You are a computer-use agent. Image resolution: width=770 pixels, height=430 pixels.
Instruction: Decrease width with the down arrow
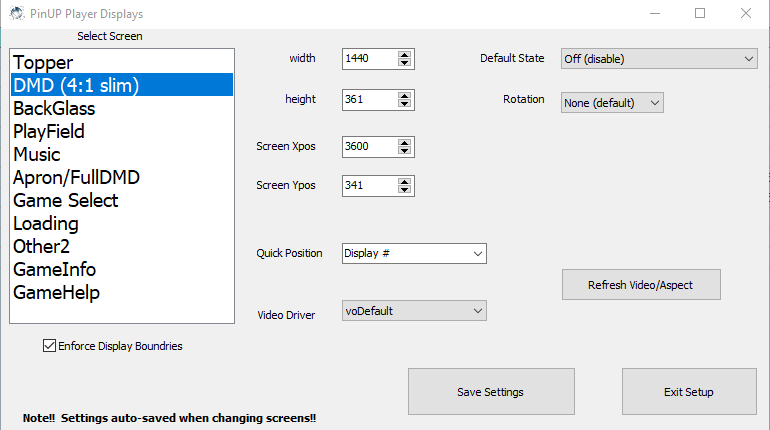[x=405, y=63]
